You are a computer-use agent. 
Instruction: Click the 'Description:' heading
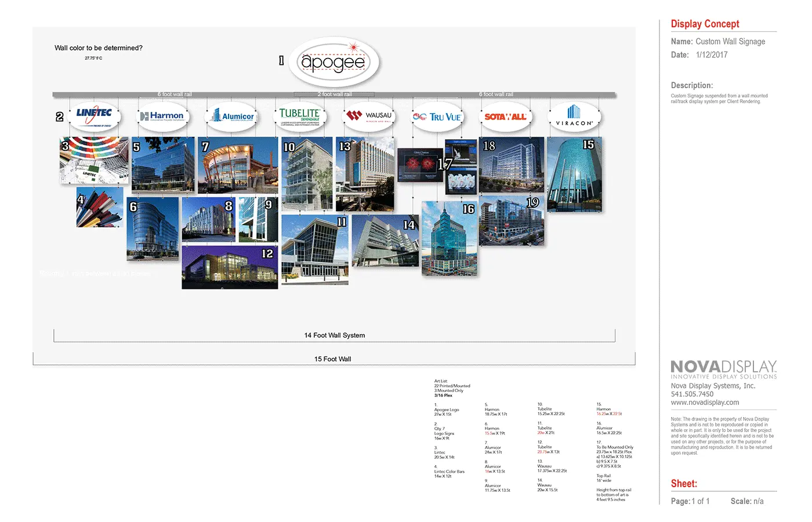click(692, 85)
